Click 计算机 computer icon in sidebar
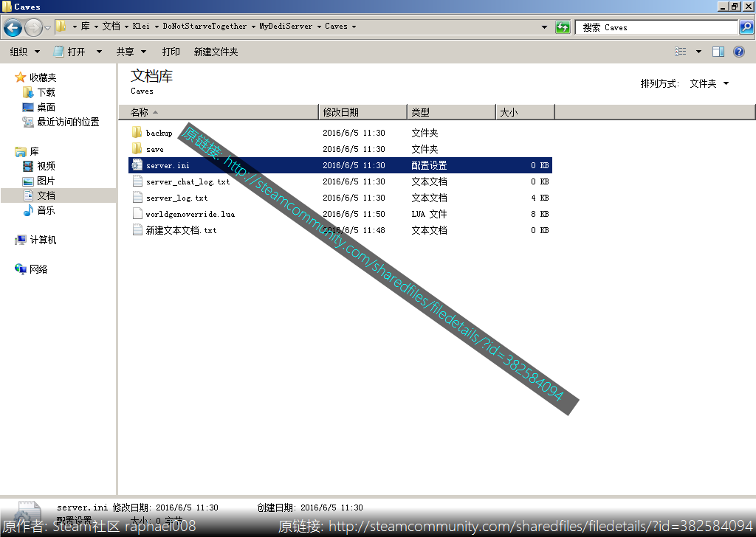Image resolution: width=756 pixels, height=537 pixels. 20,239
